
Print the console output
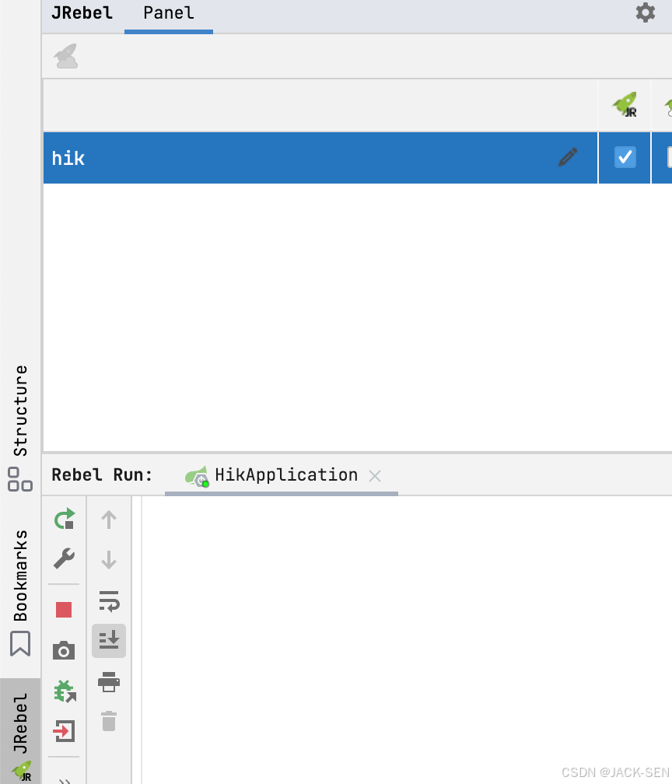pyautogui.click(x=109, y=682)
